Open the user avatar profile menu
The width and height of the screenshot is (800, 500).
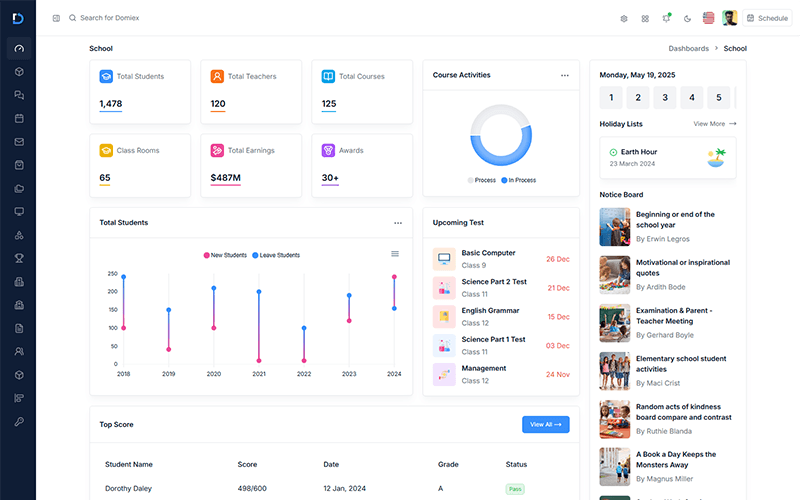pyautogui.click(x=730, y=18)
